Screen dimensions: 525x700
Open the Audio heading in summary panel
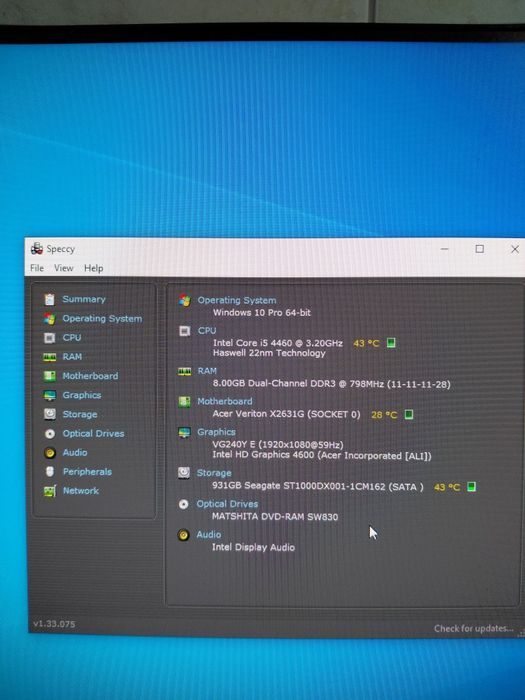(208, 535)
